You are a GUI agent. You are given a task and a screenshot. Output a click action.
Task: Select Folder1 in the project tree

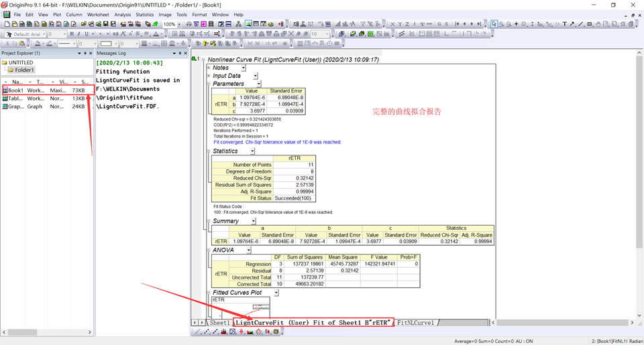(x=25, y=70)
